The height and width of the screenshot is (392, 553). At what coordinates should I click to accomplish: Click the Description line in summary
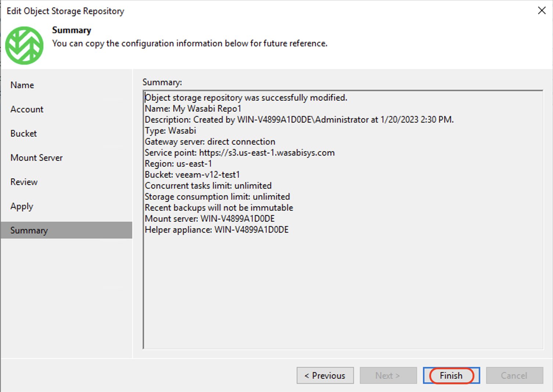[x=299, y=120]
